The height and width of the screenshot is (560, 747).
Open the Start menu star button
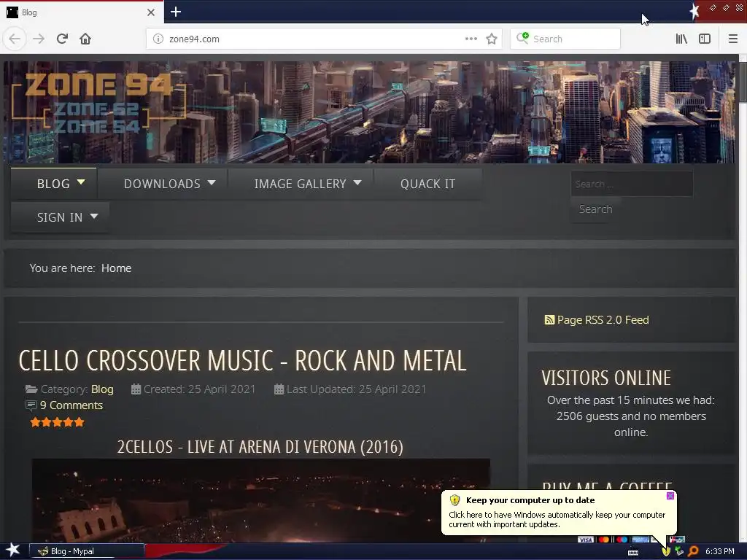coord(13,551)
